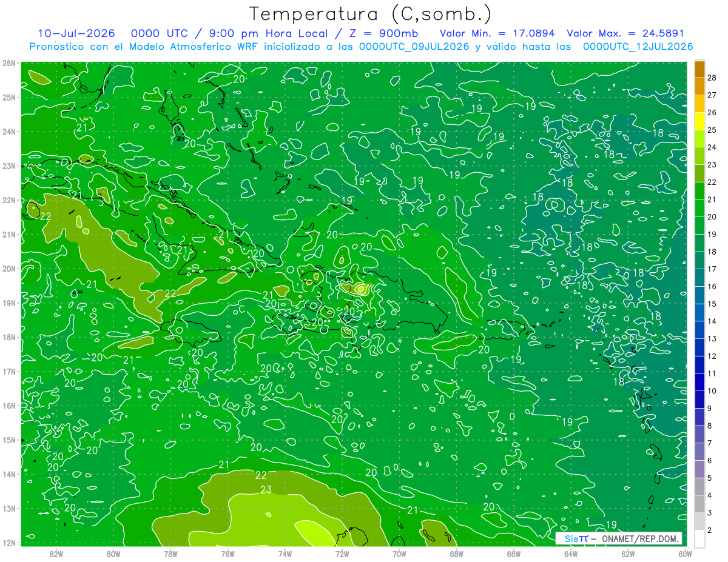Click the "25N" latitude axis label

8,97
